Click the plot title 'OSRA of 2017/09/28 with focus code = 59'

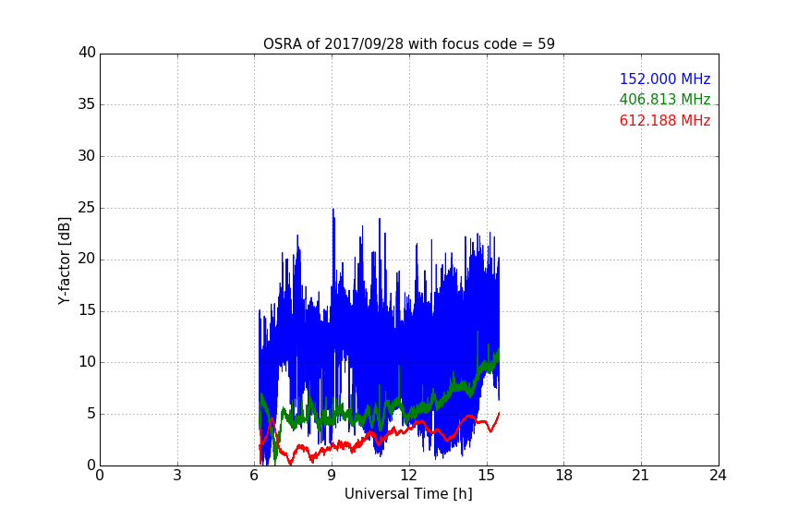(408, 44)
